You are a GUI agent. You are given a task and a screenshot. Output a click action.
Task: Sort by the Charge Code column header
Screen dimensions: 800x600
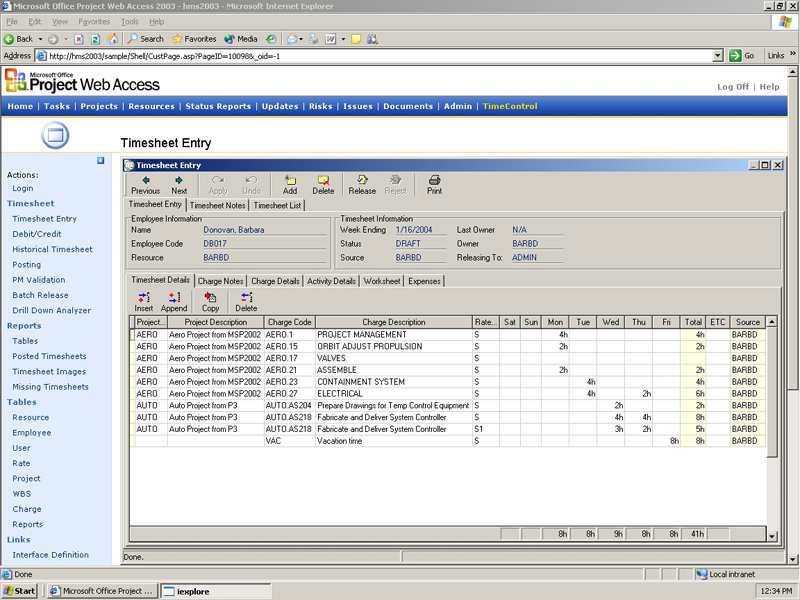tap(289, 322)
